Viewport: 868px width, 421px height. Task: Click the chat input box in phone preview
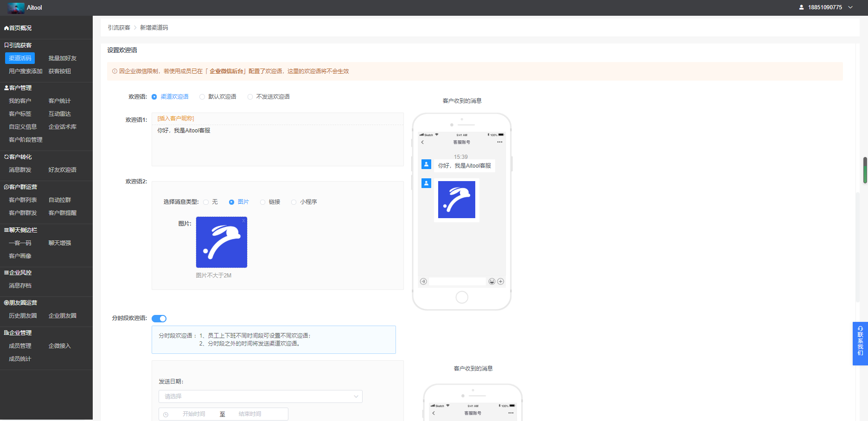point(458,282)
